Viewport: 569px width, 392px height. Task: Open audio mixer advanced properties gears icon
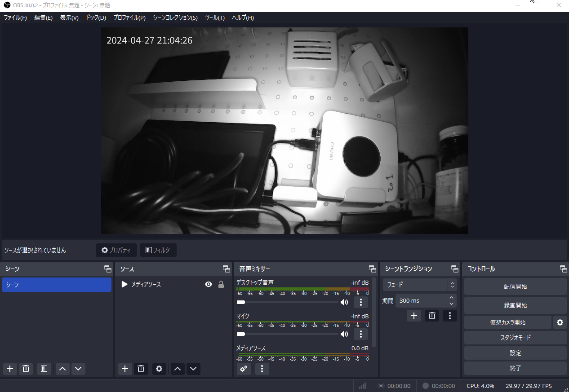coord(244,369)
